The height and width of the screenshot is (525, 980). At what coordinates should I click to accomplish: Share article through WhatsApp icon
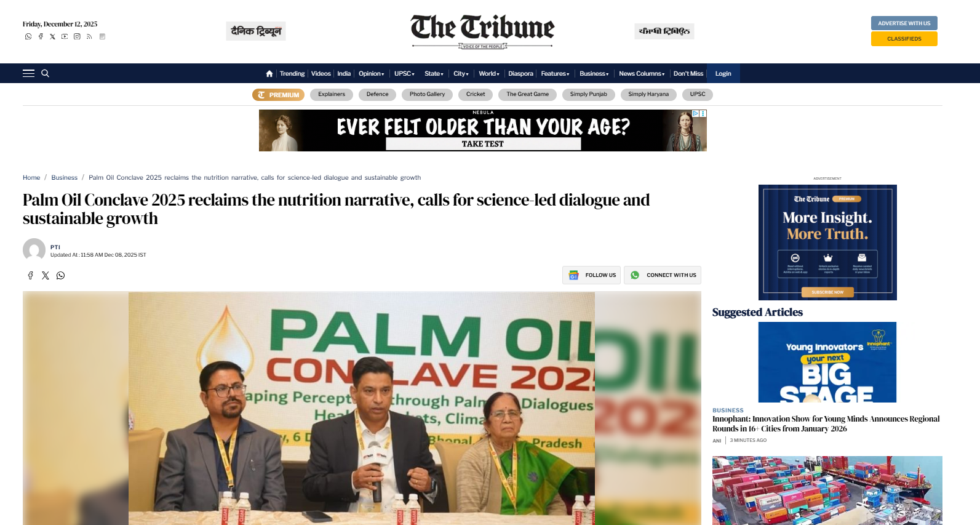click(x=60, y=276)
